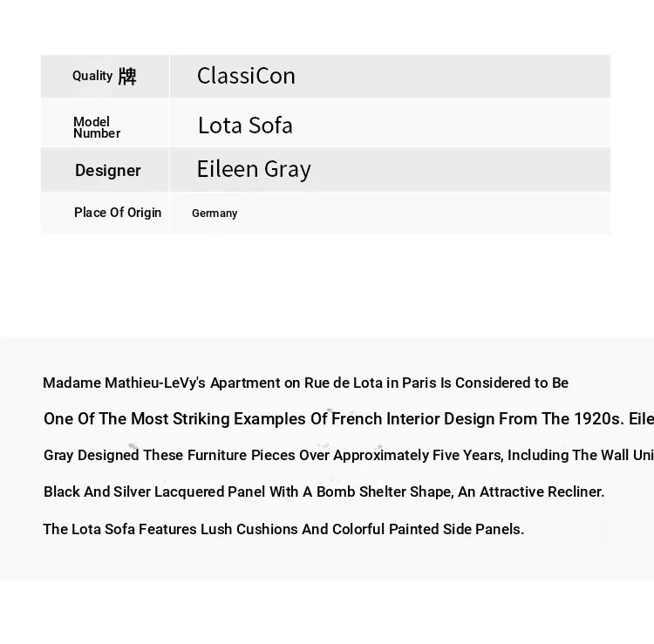This screenshot has height=644, width=654.
Task: Click the Designer row label
Action: tap(108, 170)
